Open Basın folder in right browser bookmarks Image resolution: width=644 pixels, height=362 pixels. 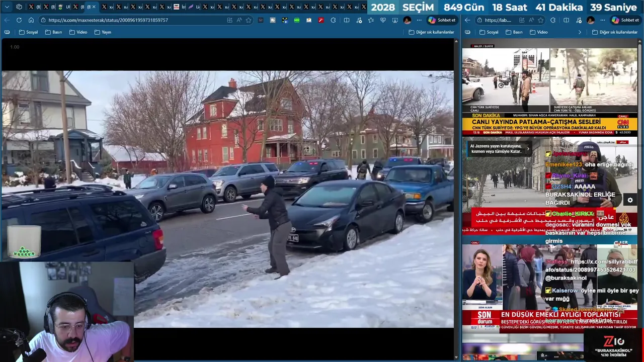pos(514,32)
